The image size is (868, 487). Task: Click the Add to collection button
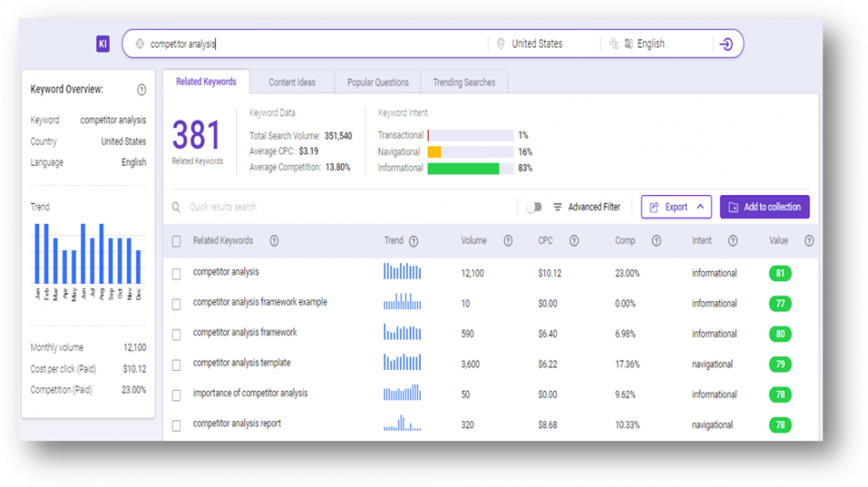click(x=765, y=207)
